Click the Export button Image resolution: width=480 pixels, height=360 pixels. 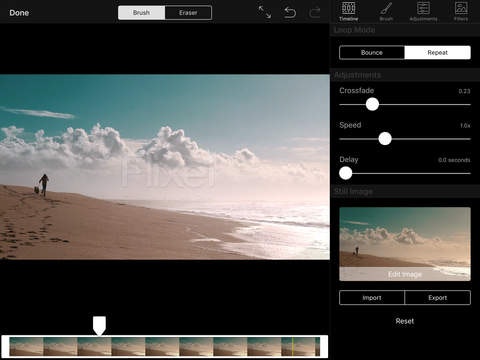tap(438, 298)
